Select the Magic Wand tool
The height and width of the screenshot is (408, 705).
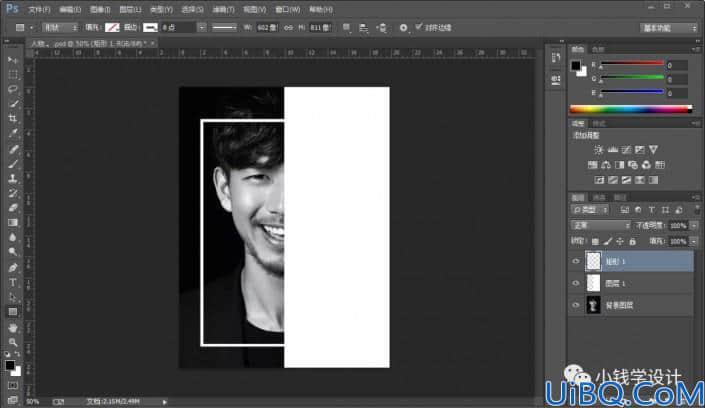pos(13,104)
